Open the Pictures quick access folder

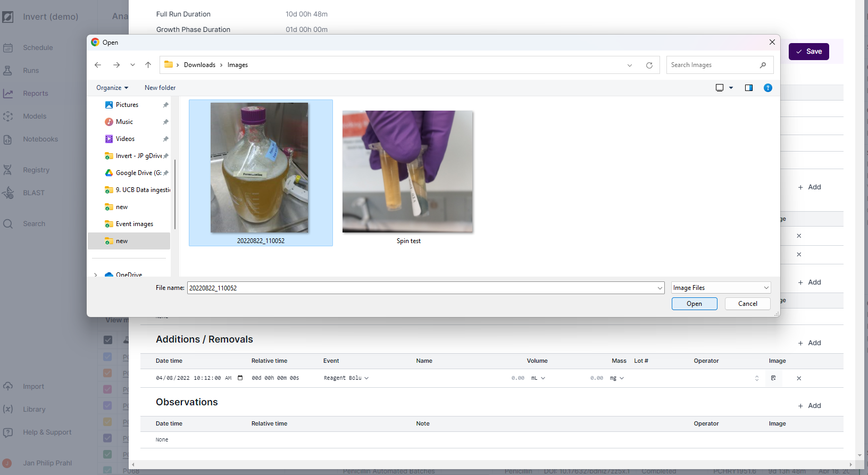point(127,105)
